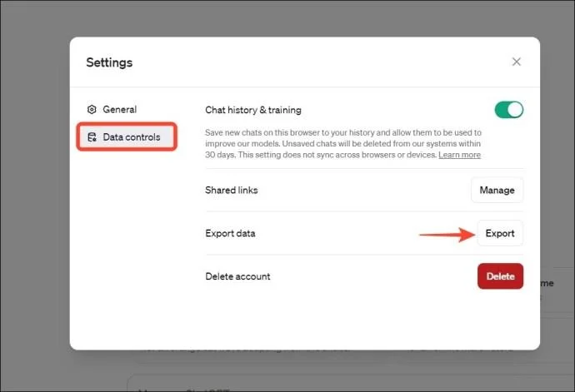Click the Shared links label
The height and width of the screenshot is (392, 575).
click(x=232, y=190)
